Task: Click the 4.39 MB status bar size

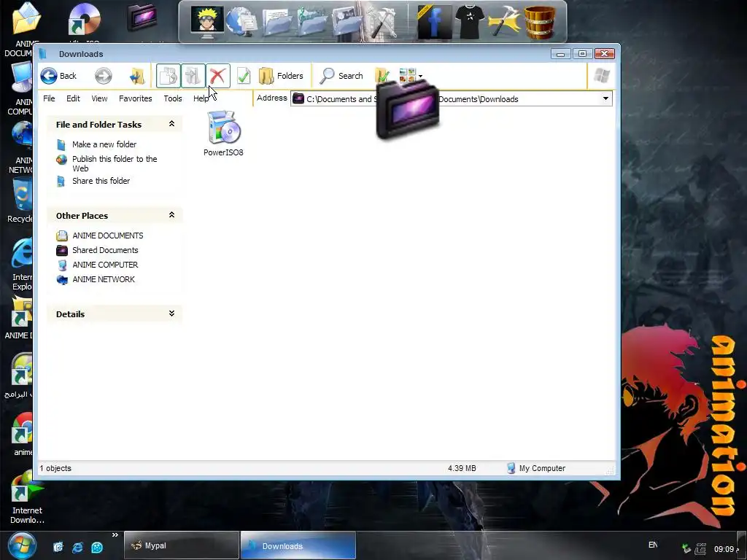Action: tap(462, 468)
